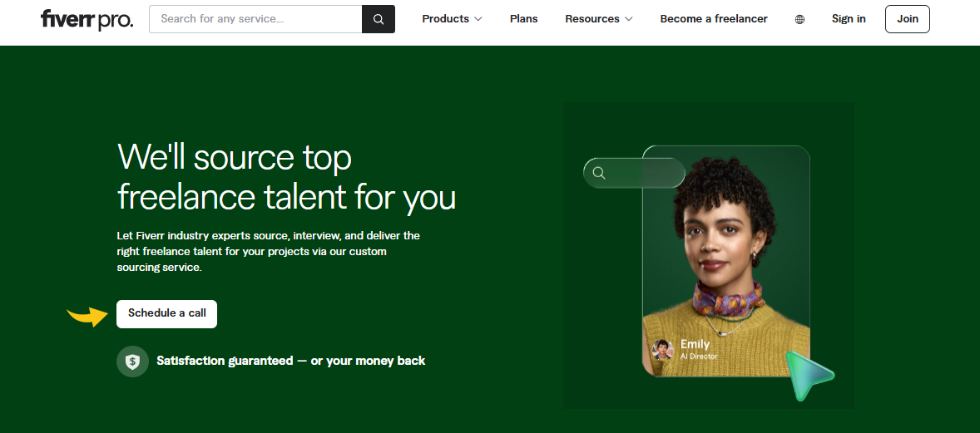Expand the Resources dropdown
The width and height of the screenshot is (980, 433).
tap(599, 19)
